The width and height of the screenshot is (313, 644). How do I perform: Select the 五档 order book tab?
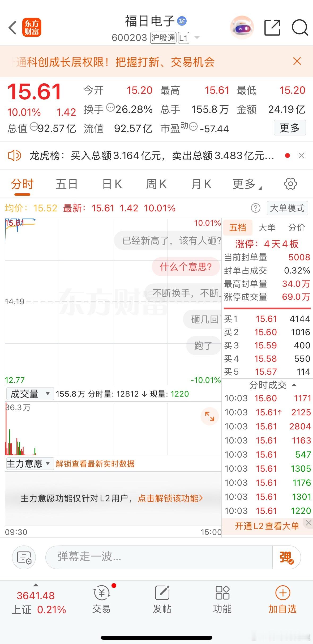[238, 228]
